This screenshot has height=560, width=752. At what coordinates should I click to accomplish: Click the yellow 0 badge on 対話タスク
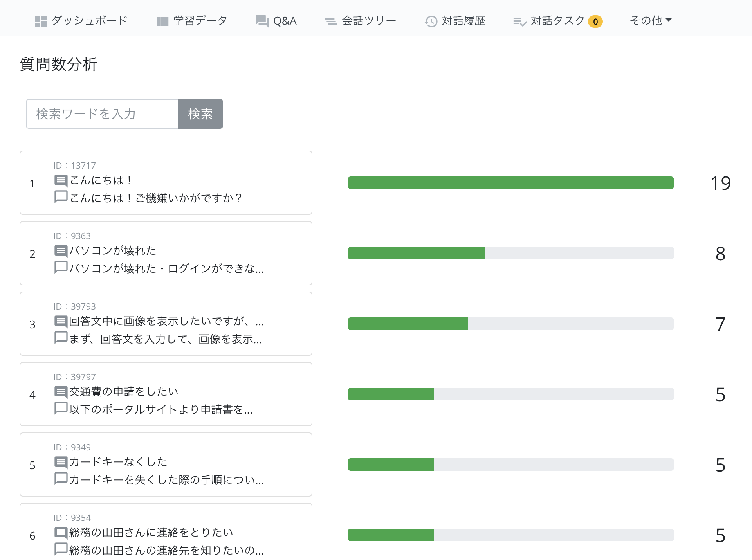tap(595, 22)
